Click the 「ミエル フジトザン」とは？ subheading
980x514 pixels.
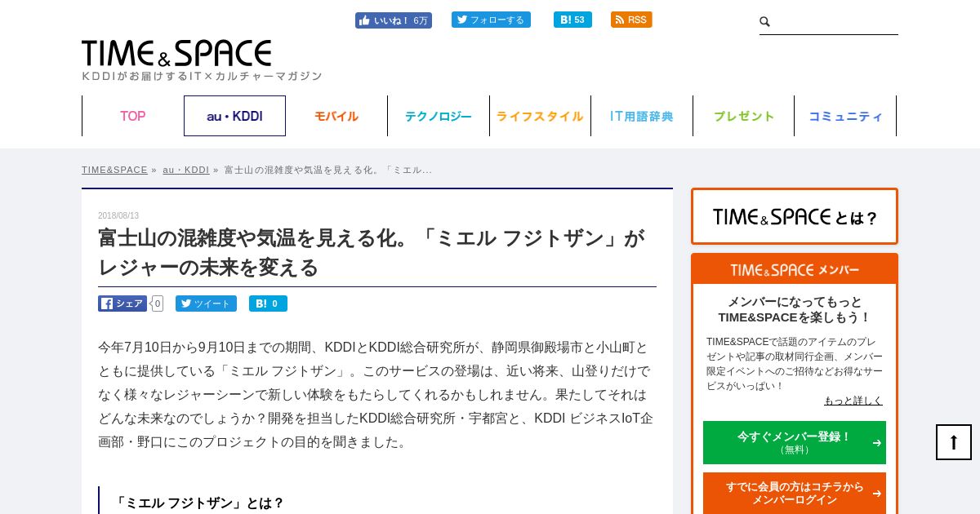coord(199,503)
